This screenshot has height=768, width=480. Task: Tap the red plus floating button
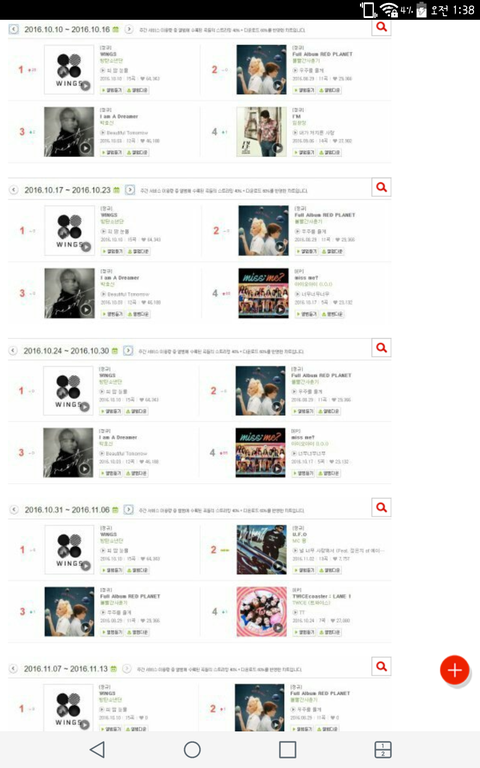point(455,670)
